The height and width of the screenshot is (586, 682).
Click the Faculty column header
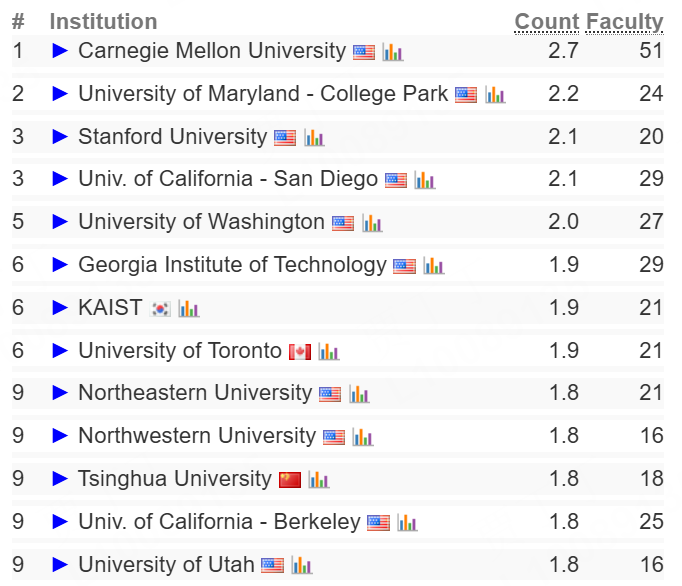tap(624, 22)
